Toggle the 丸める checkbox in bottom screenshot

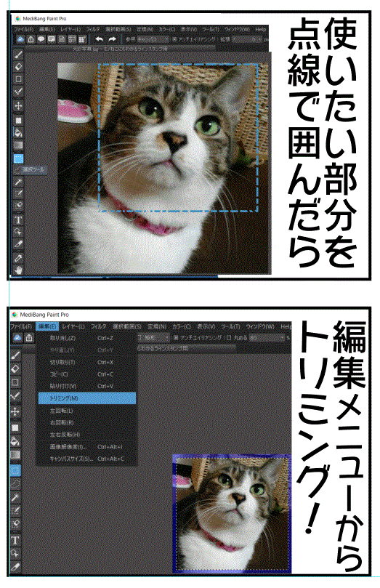click(229, 338)
